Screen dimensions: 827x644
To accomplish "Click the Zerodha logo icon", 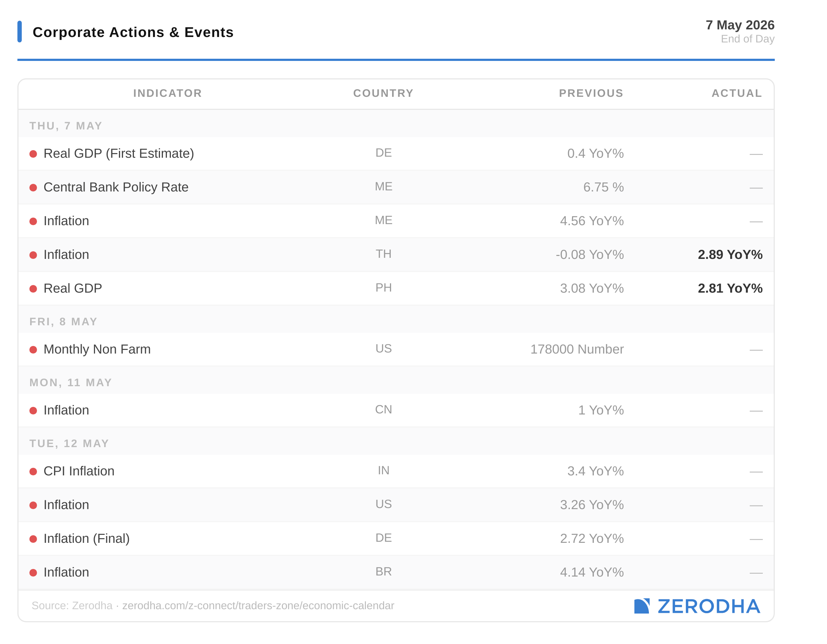I will (x=642, y=606).
